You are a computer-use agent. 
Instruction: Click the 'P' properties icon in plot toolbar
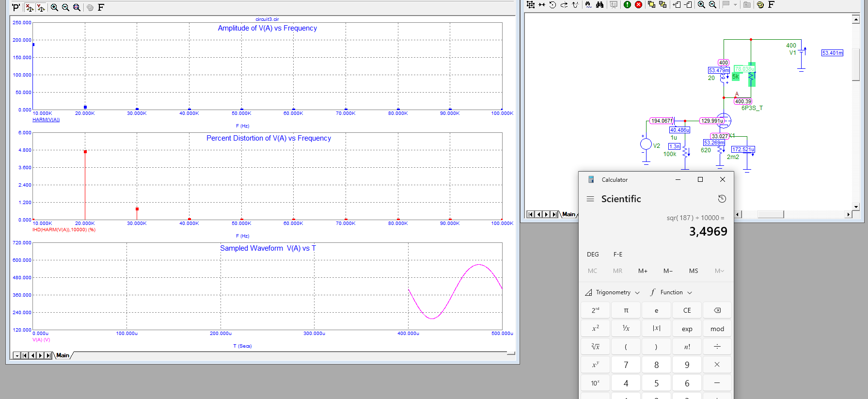(16, 7)
